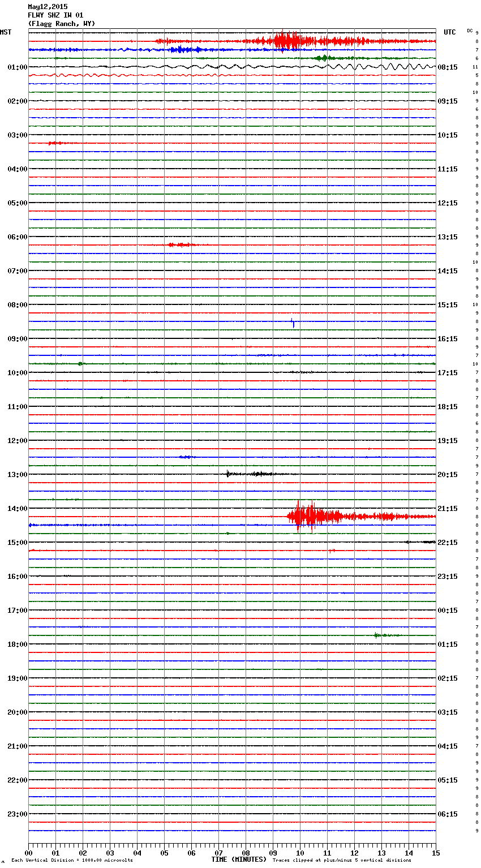Click the blue spike on the 08:30 trace
The image size is (481, 868).
pyautogui.click(x=293, y=323)
